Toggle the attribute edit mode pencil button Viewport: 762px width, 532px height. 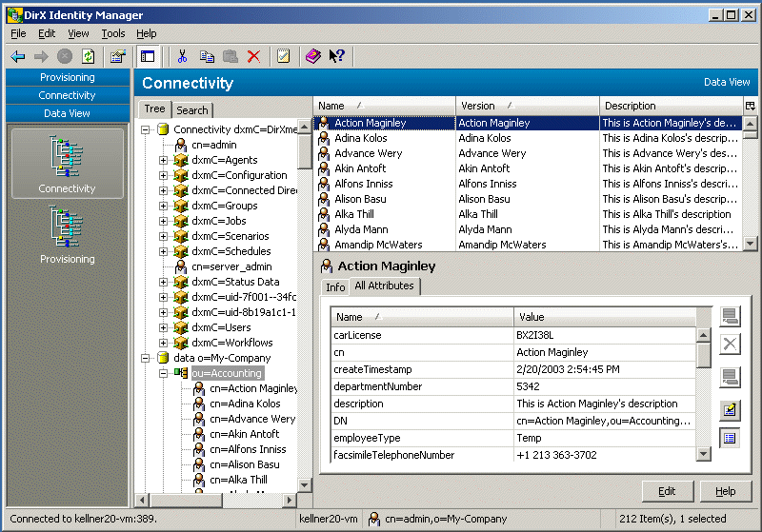pyautogui.click(x=729, y=410)
